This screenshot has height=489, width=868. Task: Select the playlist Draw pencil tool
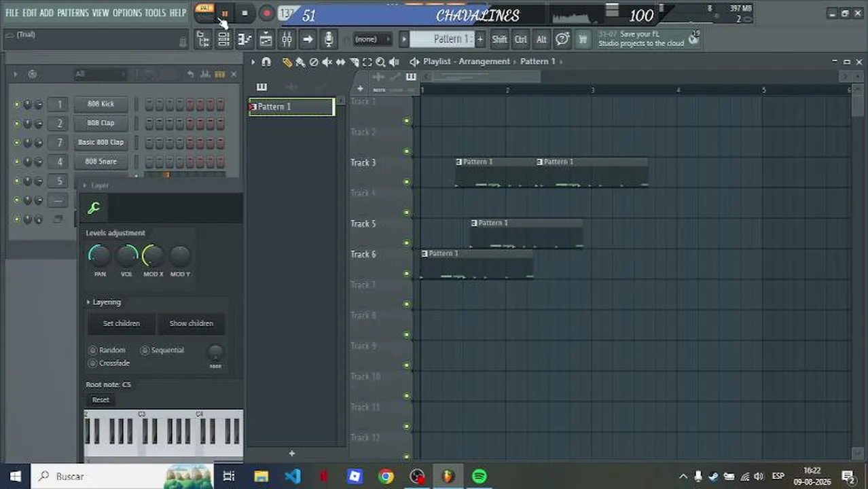pyautogui.click(x=287, y=62)
